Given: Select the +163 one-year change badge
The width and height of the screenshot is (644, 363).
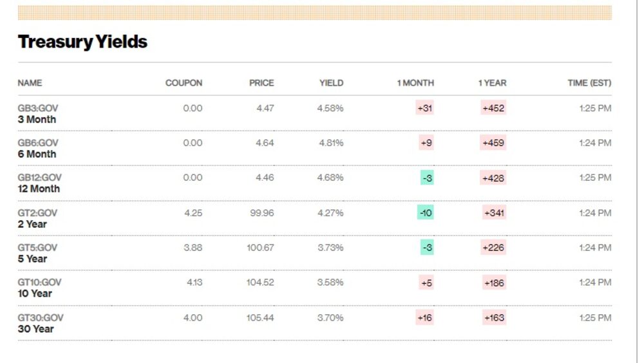Looking at the screenshot, I should point(494,318).
